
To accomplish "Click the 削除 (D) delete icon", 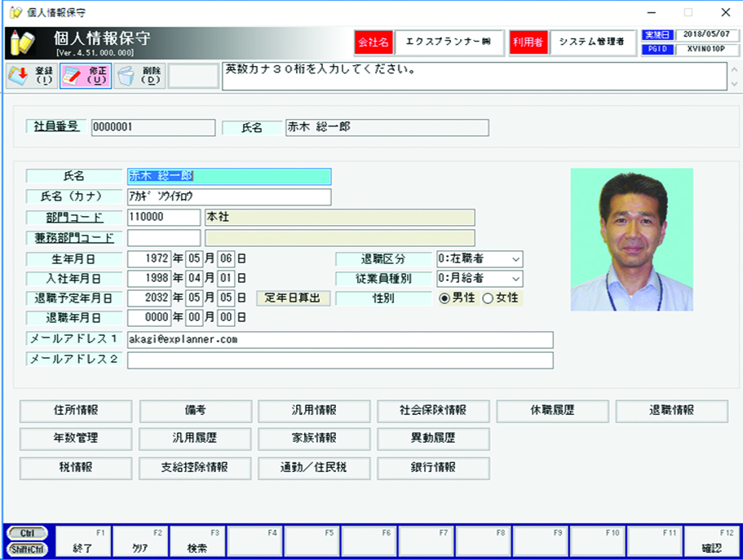I will tap(139, 76).
